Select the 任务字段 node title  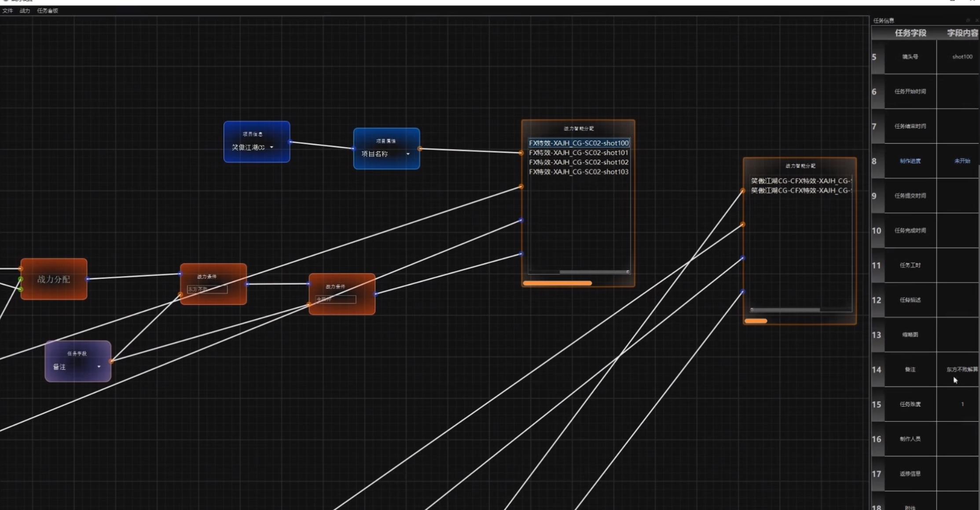pyautogui.click(x=77, y=353)
